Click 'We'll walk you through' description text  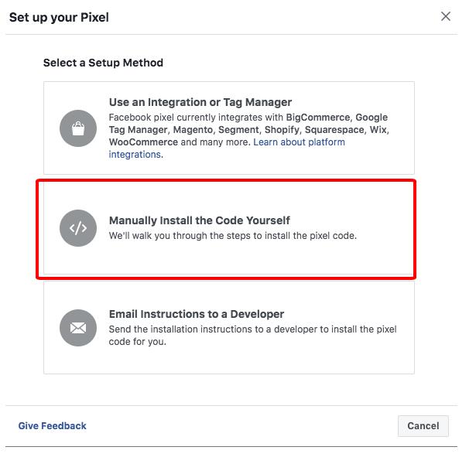click(233, 236)
